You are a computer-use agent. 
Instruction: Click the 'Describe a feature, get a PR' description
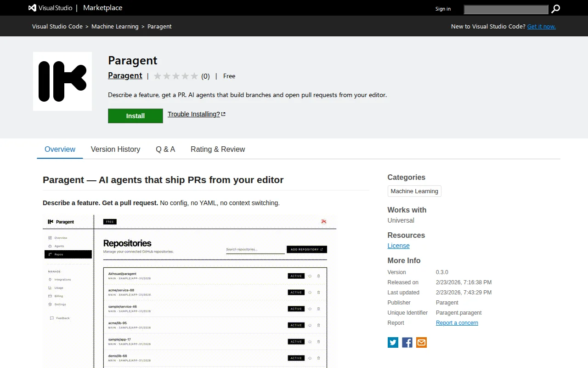(x=248, y=95)
